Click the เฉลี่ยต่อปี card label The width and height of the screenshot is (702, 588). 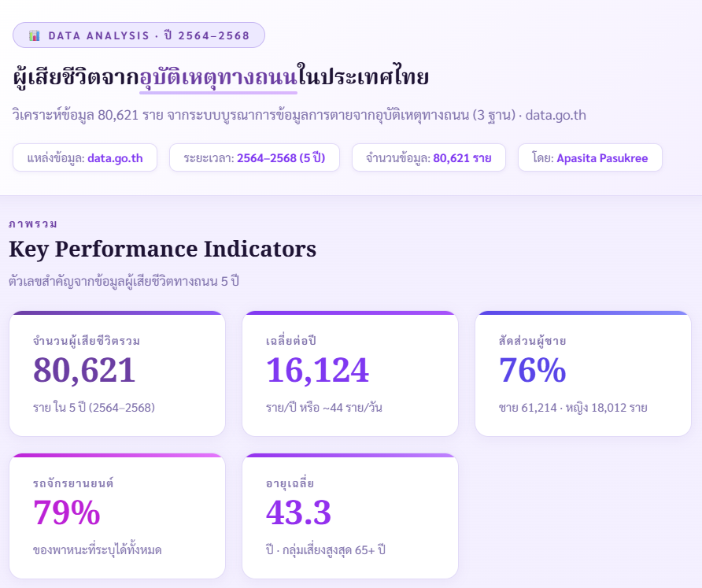click(x=291, y=341)
